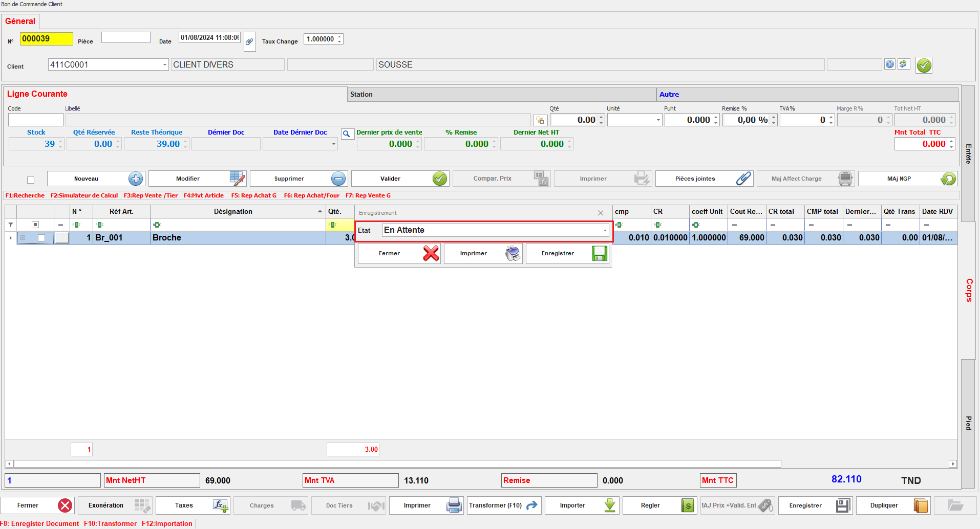
Task: Open the Date Dérnier Doc dropdown
Action: [x=334, y=144]
